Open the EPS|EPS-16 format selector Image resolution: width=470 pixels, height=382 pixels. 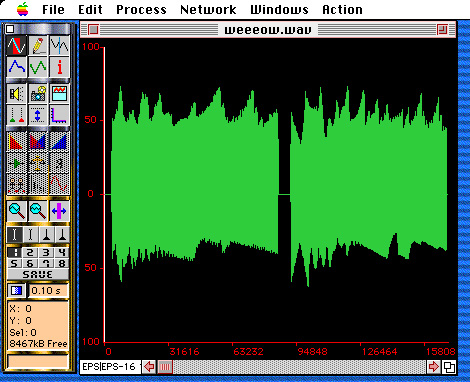(x=110, y=367)
